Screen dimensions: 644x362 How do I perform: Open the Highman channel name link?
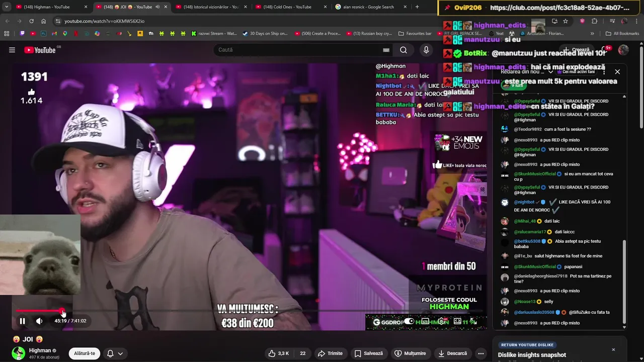(x=40, y=350)
